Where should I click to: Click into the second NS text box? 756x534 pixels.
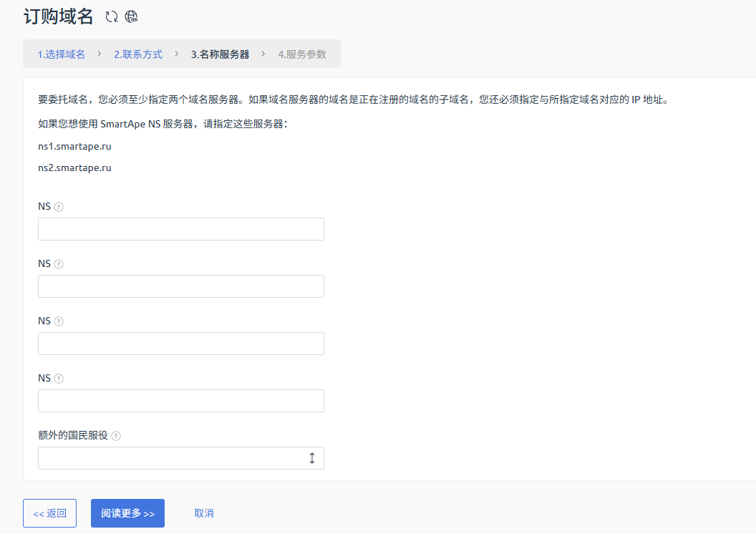181,286
